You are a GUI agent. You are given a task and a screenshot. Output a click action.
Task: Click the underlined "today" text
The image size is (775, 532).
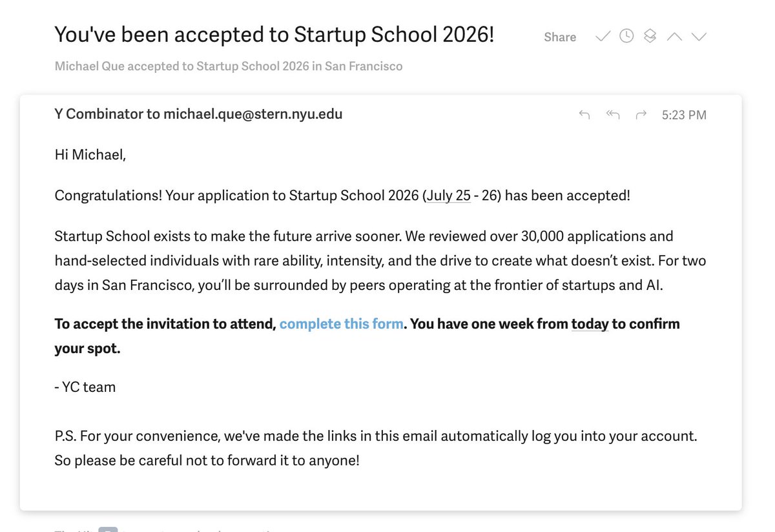pos(590,323)
